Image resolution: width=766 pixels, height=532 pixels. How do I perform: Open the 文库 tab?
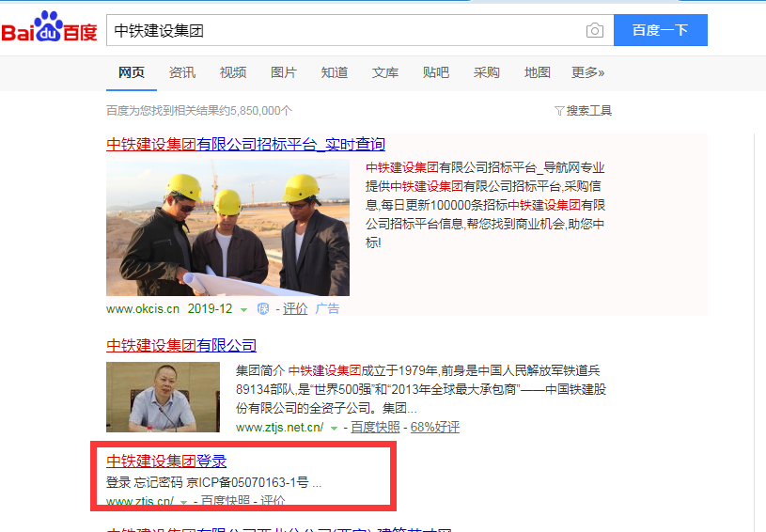pyautogui.click(x=385, y=72)
